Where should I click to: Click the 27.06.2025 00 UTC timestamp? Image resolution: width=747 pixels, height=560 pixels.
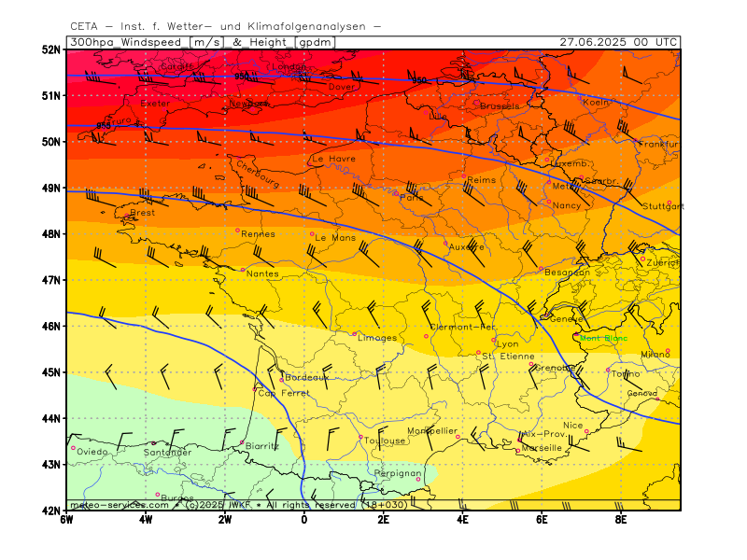(x=618, y=42)
